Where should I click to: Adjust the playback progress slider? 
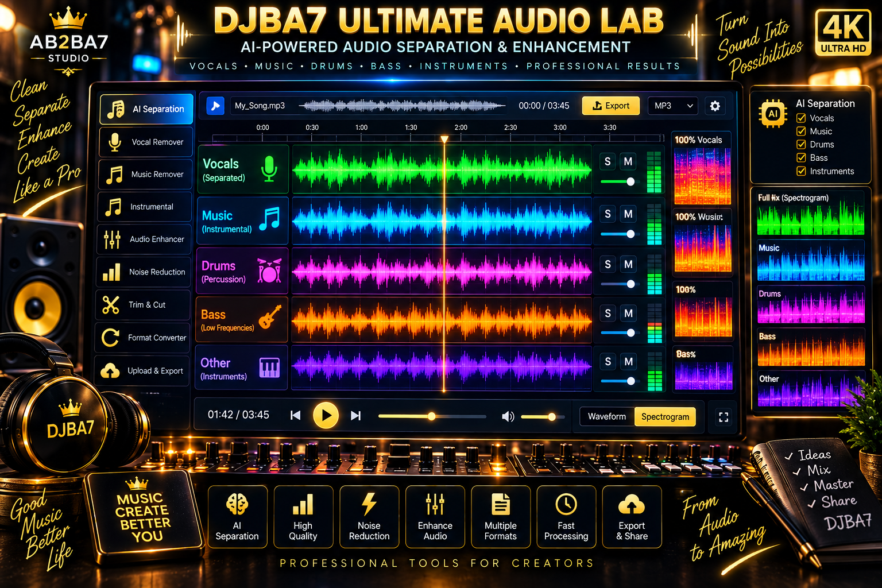pos(432,416)
